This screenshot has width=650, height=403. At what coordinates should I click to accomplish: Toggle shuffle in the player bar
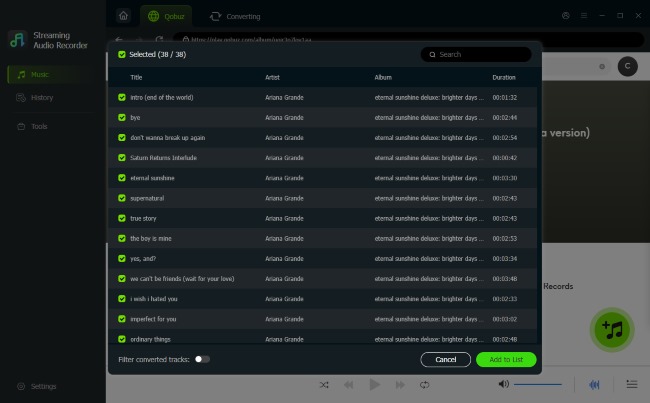tap(324, 385)
